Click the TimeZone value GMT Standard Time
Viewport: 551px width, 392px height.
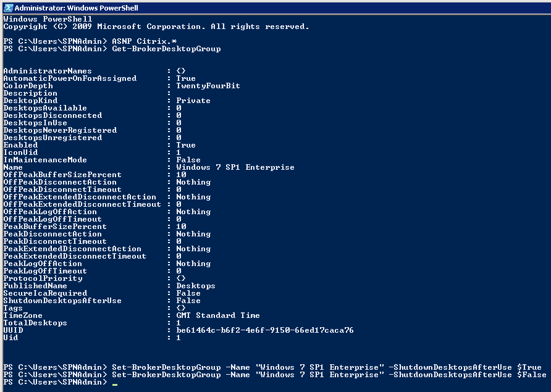point(218,315)
